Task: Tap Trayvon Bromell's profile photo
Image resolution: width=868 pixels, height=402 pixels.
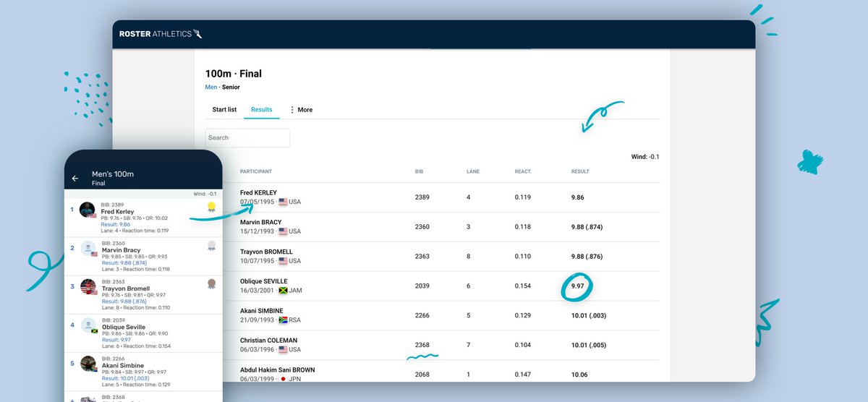Action: (x=88, y=287)
